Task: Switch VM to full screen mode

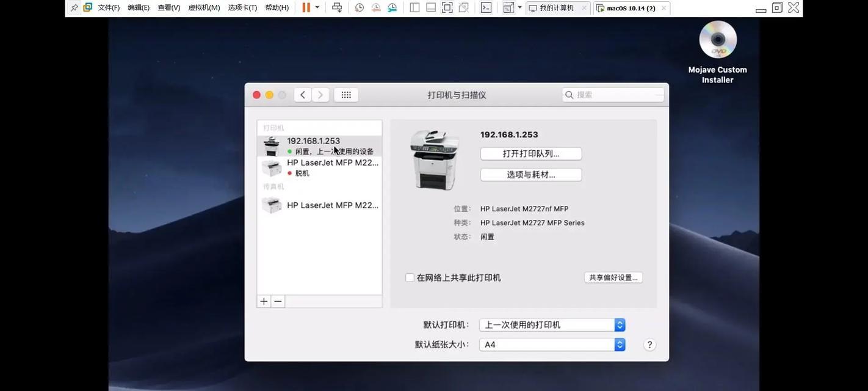Action: coord(447,7)
